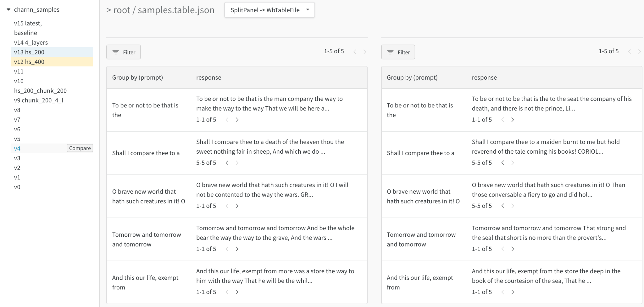Click the root breadcrumb link

pyautogui.click(x=122, y=10)
